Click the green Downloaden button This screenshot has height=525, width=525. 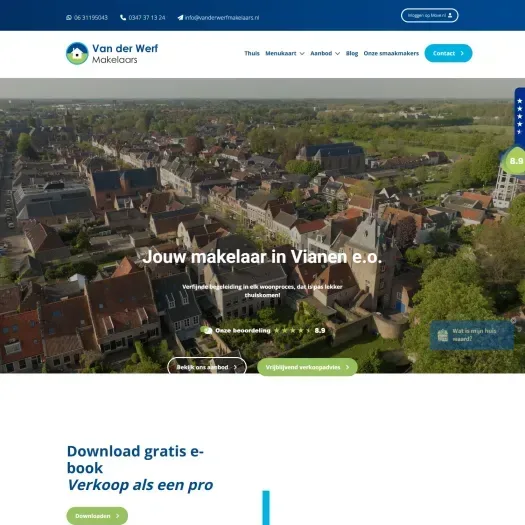(x=97, y=516)
